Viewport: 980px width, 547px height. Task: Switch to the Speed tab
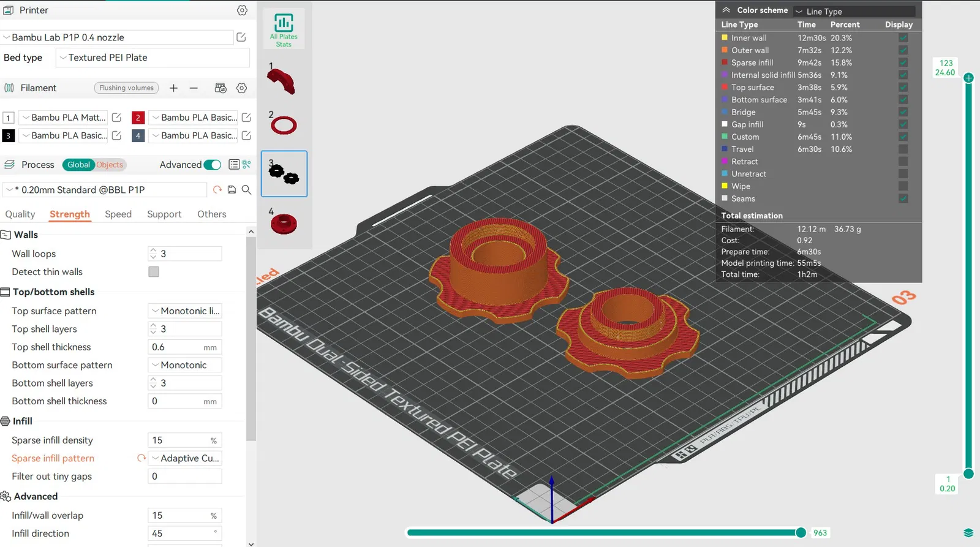tap(118, 214)
